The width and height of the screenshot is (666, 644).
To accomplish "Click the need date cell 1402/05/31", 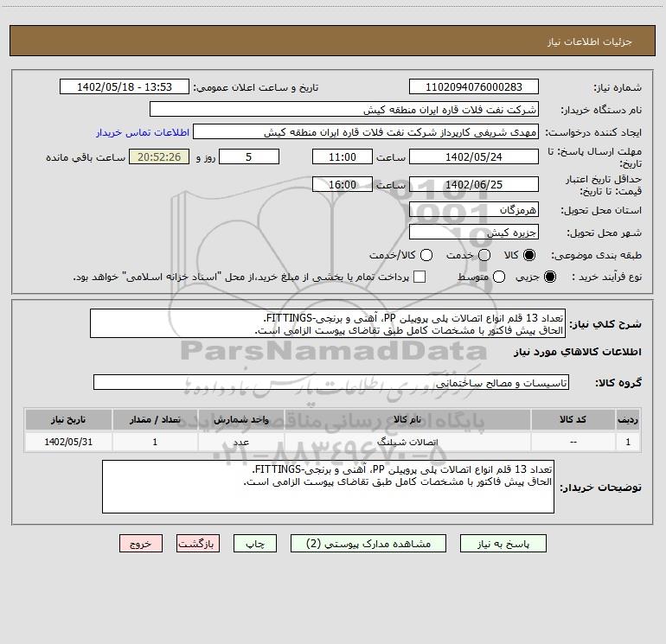I will pos(68,442).
